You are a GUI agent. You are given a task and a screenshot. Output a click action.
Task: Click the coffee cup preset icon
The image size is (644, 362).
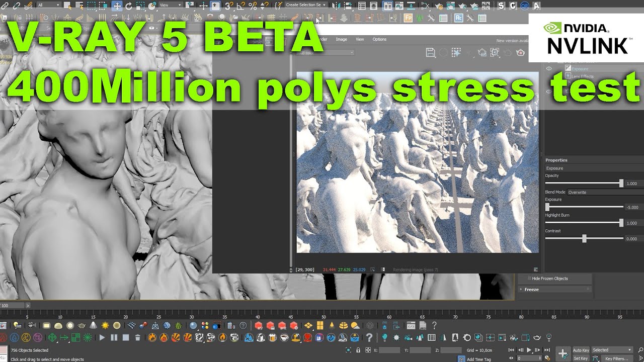coord(284,337)
